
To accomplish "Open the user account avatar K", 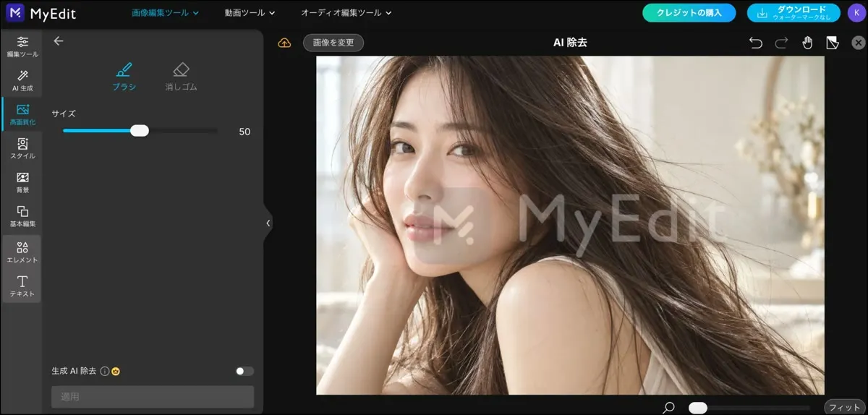I will click(856, 13).
